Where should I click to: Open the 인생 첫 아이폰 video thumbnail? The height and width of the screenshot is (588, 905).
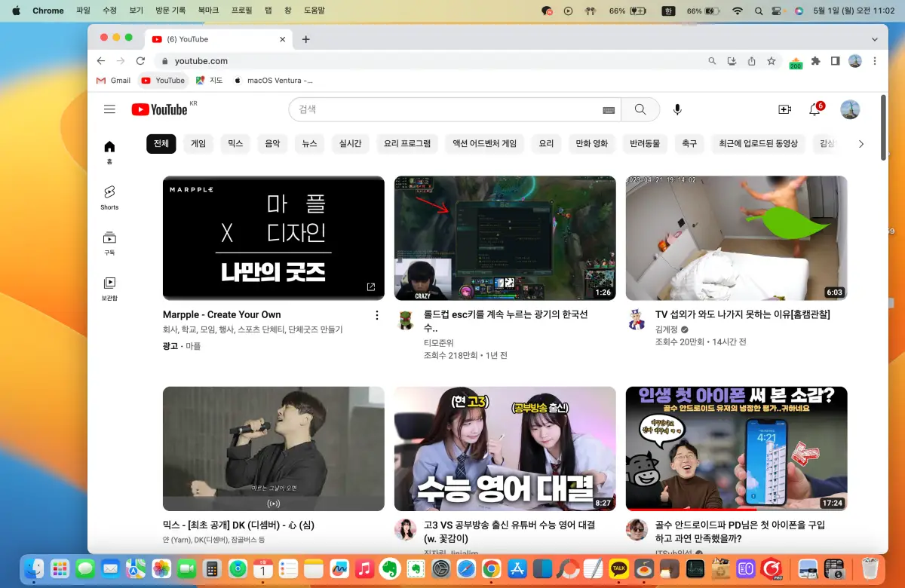point(736,449)
